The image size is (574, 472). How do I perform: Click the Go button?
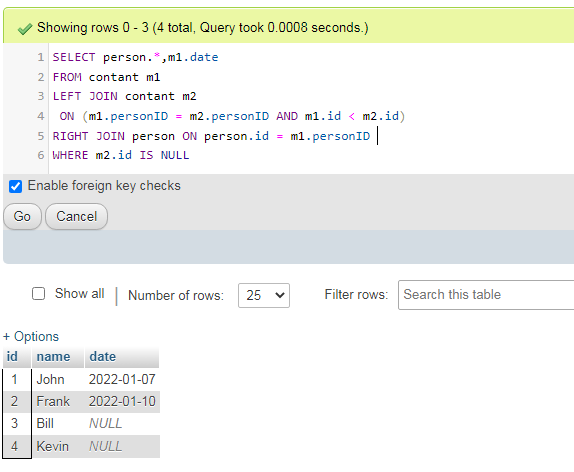click(x=22, y=216)
